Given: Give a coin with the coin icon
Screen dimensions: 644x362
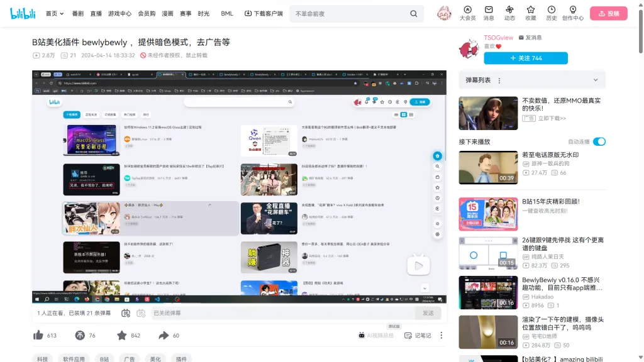Looking at the screenshot, I should click(80, 336).
